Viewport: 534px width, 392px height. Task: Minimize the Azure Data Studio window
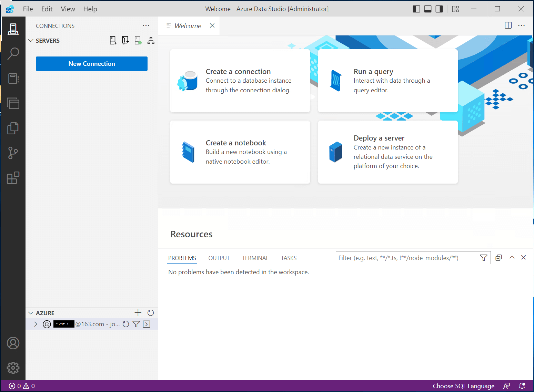pyautogui.click(x=474, y=9)
